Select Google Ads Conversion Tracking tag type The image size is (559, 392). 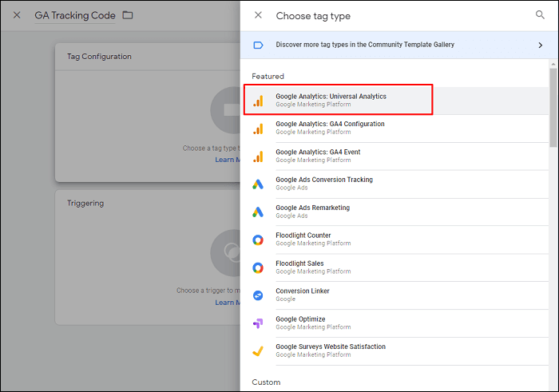click(x=396, y=184)
